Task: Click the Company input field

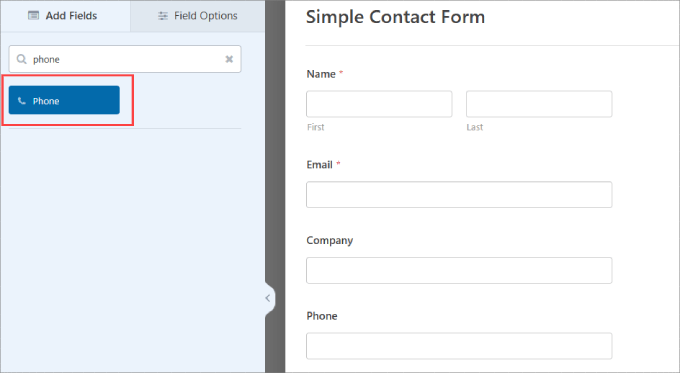Action: 459,271
